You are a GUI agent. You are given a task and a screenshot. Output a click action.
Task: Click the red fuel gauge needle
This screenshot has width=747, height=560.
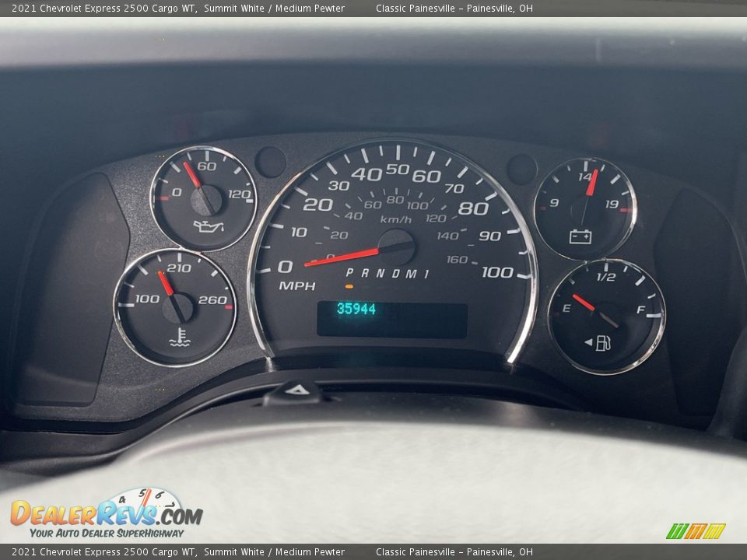click(x=584, y=303)
